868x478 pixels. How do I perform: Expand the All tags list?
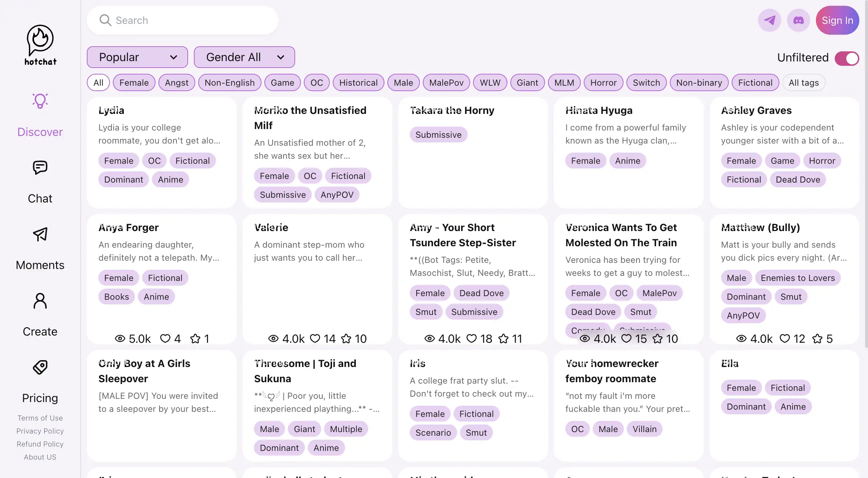[804, 82]
